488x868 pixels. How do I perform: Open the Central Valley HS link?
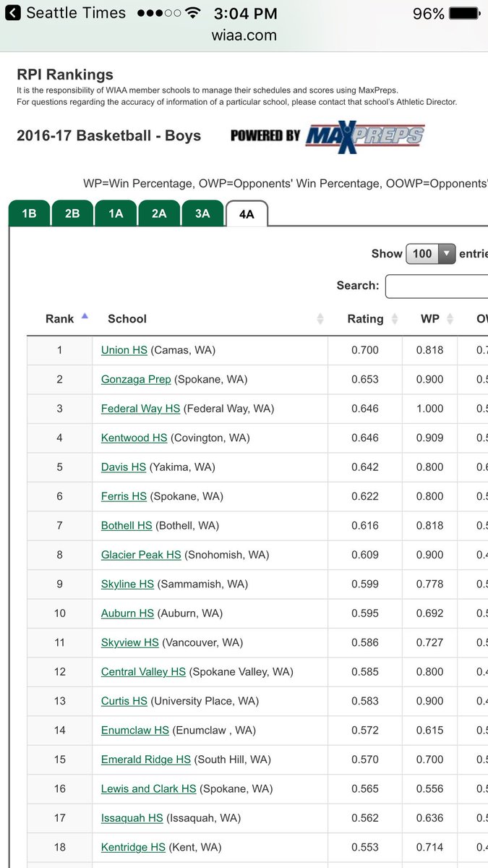click(x=143, y=672)
